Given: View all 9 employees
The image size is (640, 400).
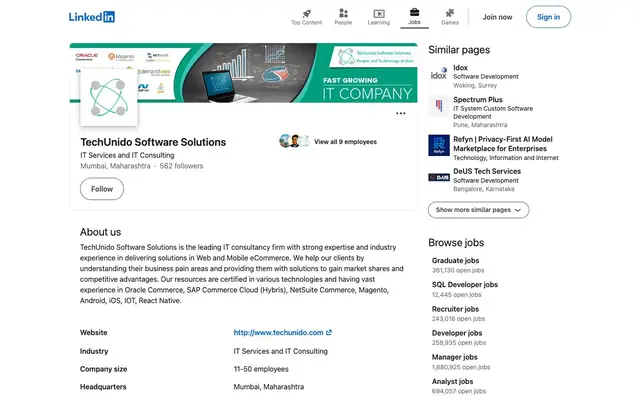Looking at the screenshot, I should [x=345, y=142].
